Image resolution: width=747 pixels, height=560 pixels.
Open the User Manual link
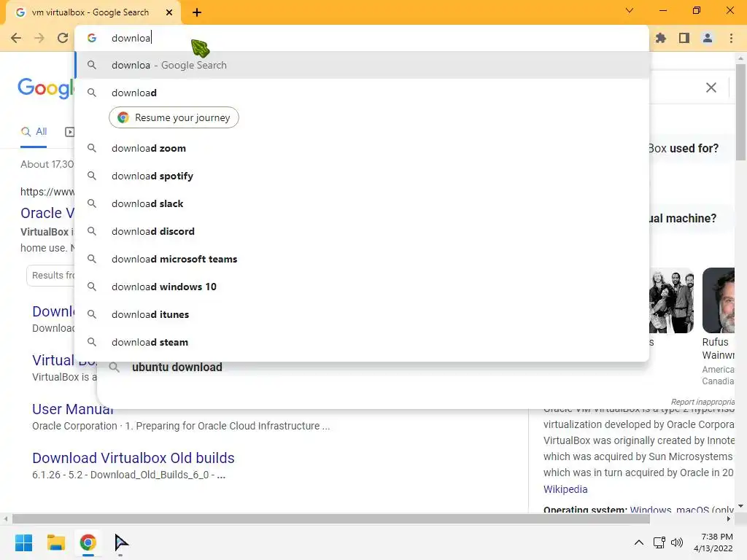73,409
